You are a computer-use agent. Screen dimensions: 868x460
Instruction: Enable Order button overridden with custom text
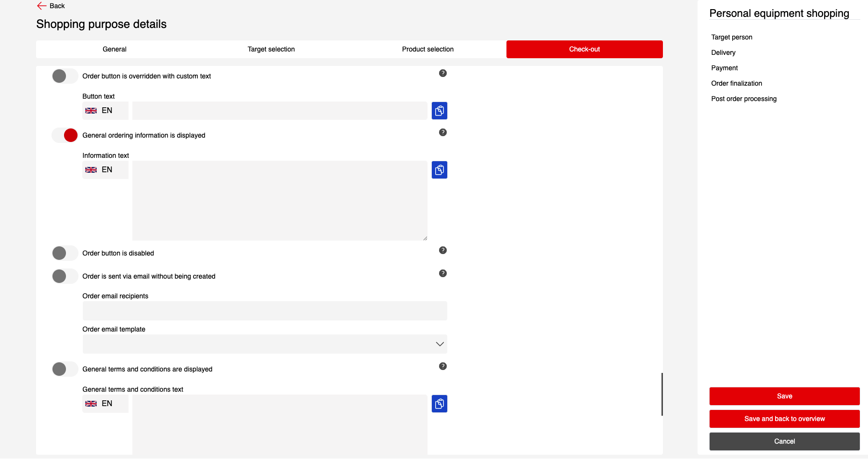tap(65, 76)
